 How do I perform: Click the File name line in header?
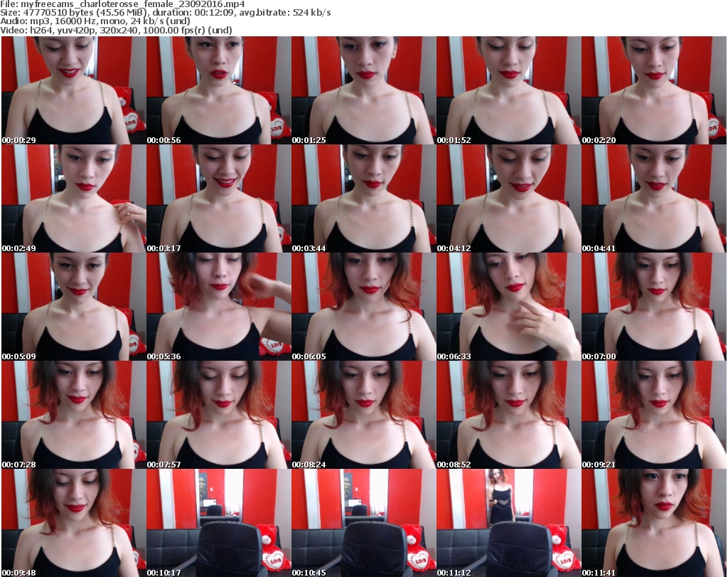coord(122,4)
